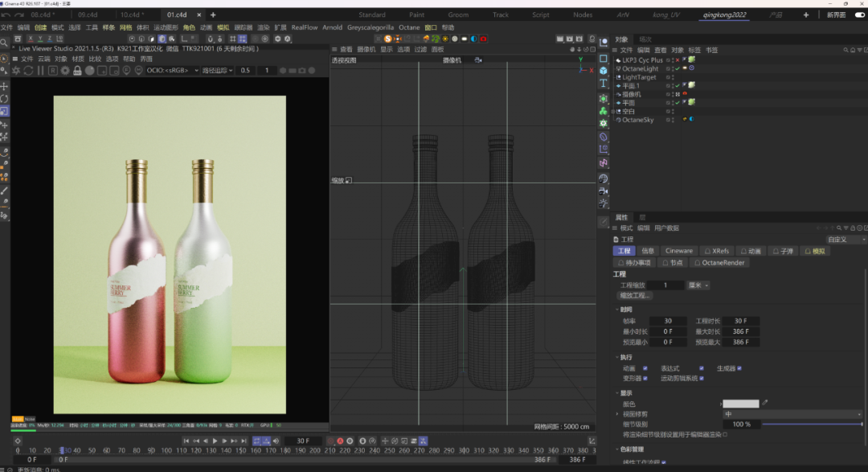Open the project scale unit dropdown
This screenshot has height=472, width=868.
click(698, 285)
